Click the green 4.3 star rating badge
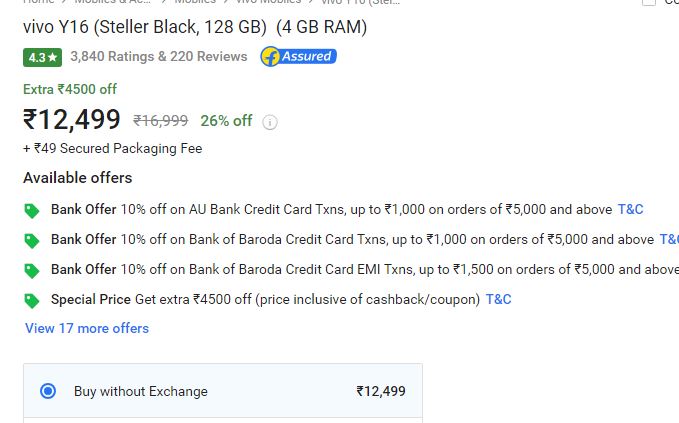679x423 pixels. (42, 57)
